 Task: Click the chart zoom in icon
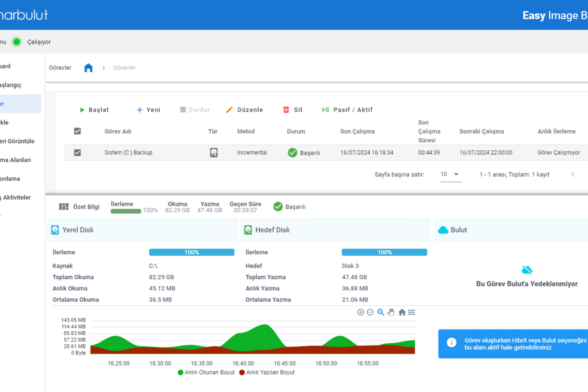click(360, 312)
